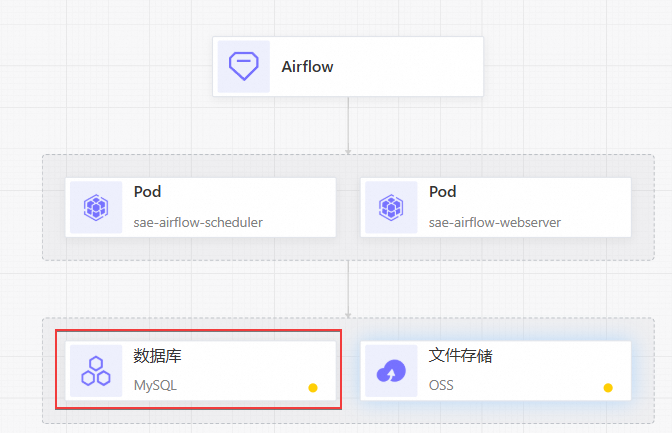Click the yellow status dot on MySQL card
Viewport: 672px width, 433px height.
coord(313,388)
